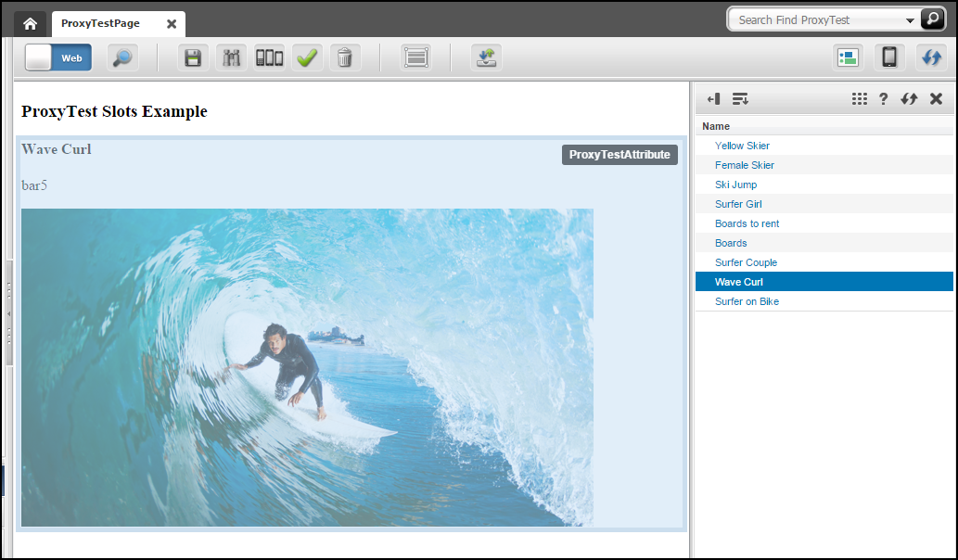The image size is (958, 560).
Task: Click the binoculars inspect icon
Action: tap(231, 57)
